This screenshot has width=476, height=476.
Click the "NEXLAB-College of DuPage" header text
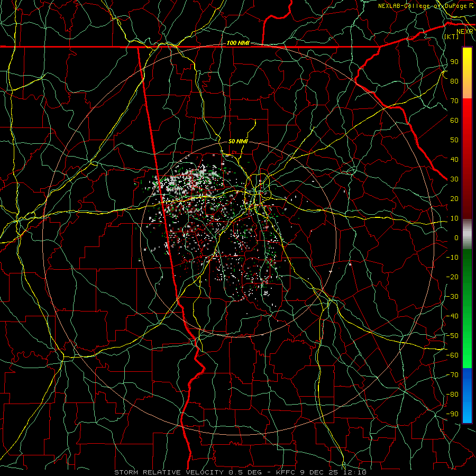[x=423, y=6]
